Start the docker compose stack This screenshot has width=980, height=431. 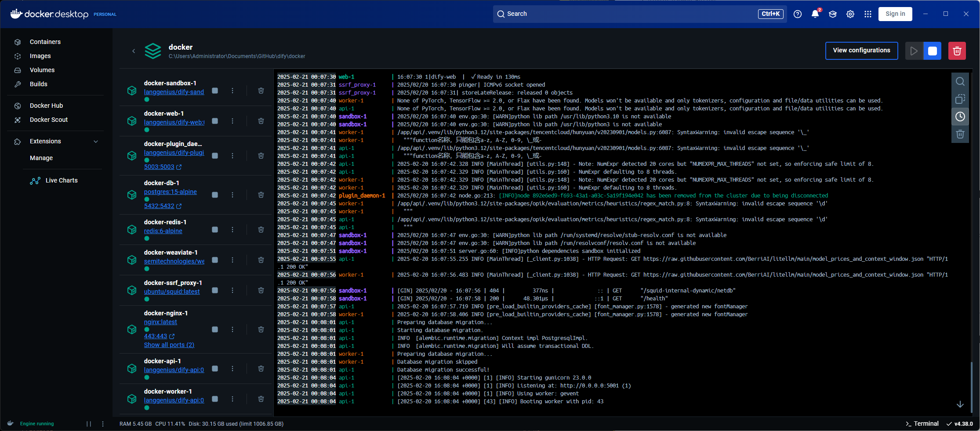[914, 51]
